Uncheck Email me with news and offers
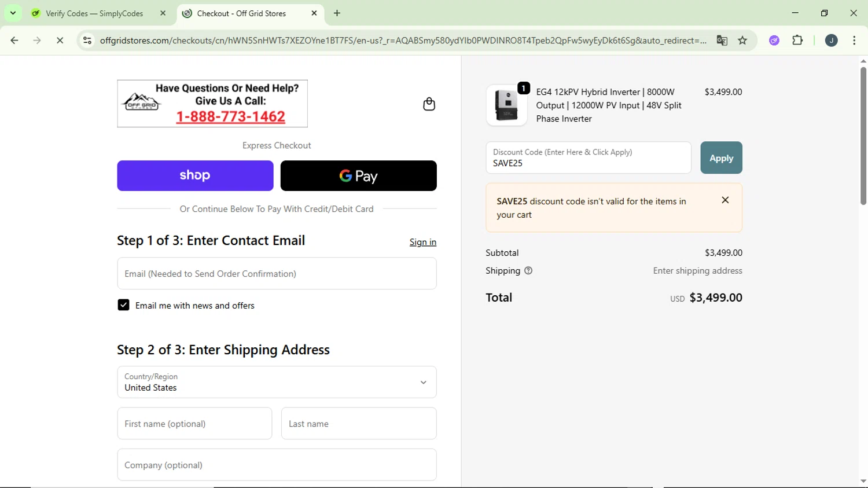Viewport: 868px width, 488px height. (x=123, y=305)
